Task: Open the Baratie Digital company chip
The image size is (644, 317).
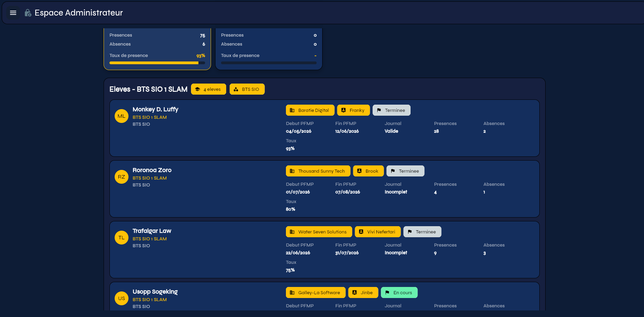Action: click(x=310, y=110)
